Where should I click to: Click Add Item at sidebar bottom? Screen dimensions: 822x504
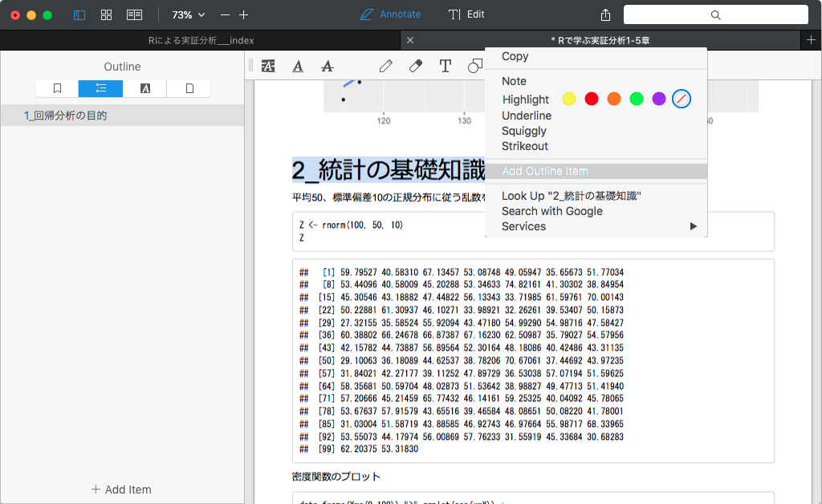click(120, 489)
